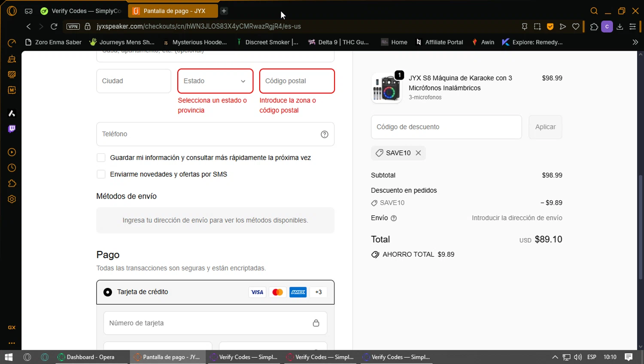Screen dimensions: 644x364
Task: Open GX Control speedometer icon in sidebar
Action: (x=12, y=43)
